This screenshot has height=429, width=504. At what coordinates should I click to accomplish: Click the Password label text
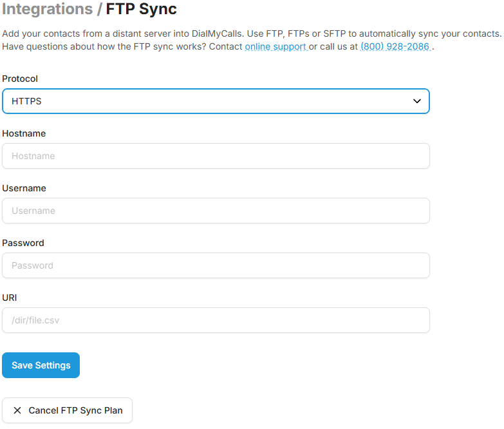point(23,243)
